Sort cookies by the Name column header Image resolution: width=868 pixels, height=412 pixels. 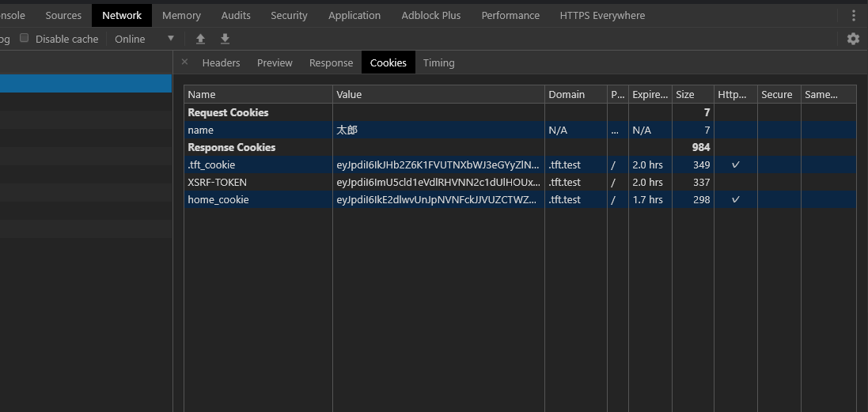[258, 94]
